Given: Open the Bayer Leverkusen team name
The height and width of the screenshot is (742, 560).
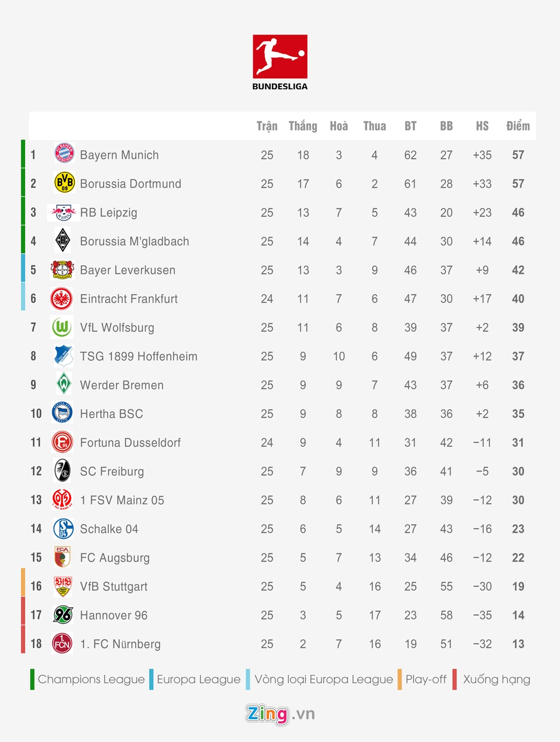Looking at the screenshot, I should point(127,270).
